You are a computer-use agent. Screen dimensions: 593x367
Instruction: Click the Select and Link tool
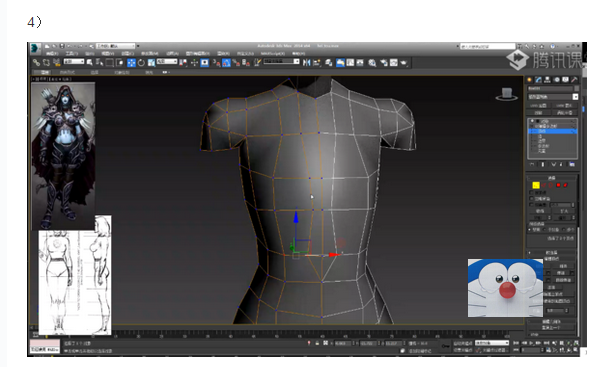(x=36, y=62)
